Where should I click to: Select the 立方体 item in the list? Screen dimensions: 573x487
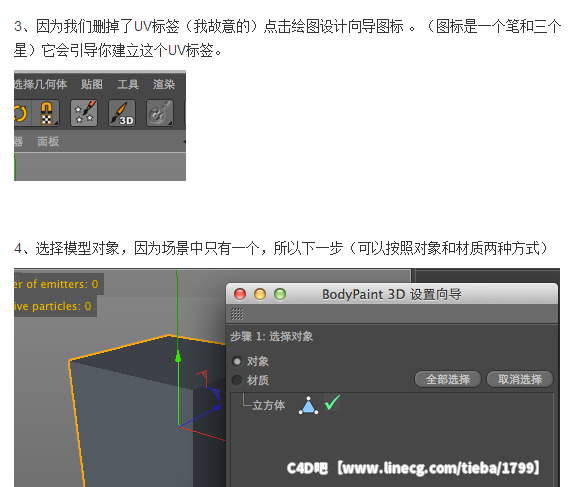coord(268,405)
